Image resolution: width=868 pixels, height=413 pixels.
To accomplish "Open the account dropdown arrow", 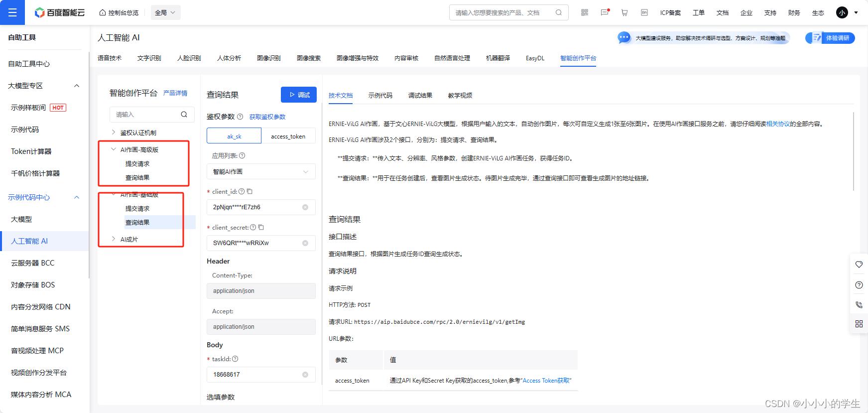I will tap(856, 12).
